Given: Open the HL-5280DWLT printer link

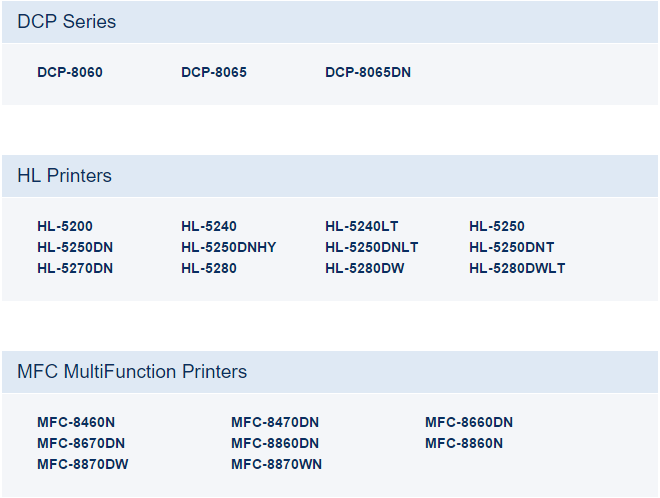Looking at the screenshot, I should 517,268.
